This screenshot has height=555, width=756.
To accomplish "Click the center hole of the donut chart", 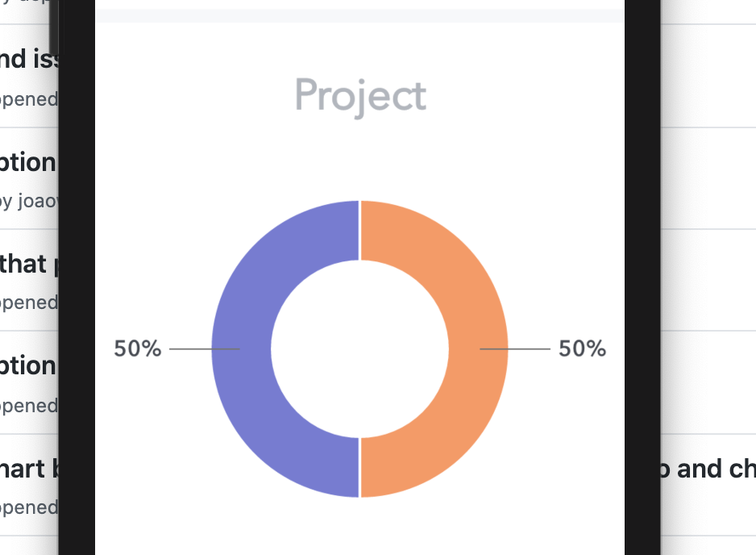I will pyautogui.click(x=360, y=348).
